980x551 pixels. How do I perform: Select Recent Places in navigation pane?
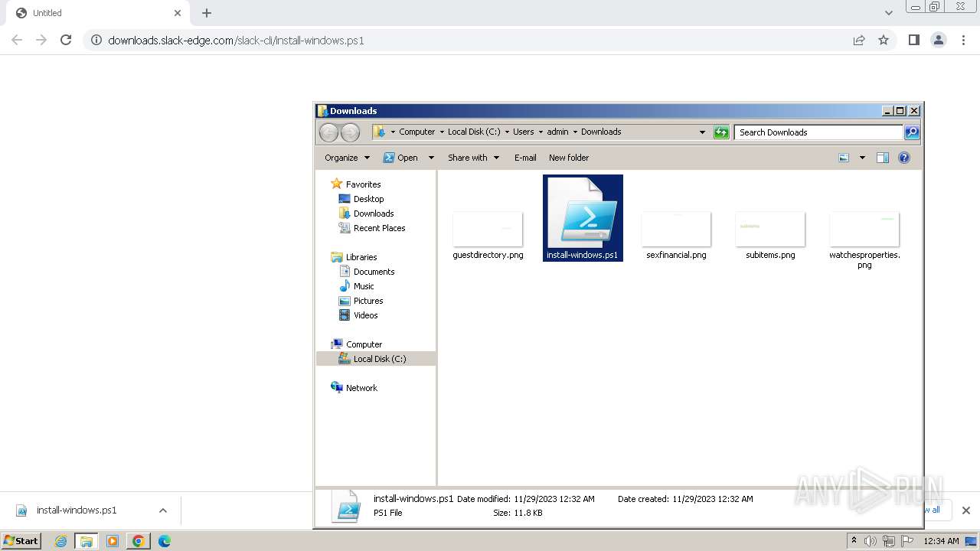pyautogui.click(x=379, y=228)
